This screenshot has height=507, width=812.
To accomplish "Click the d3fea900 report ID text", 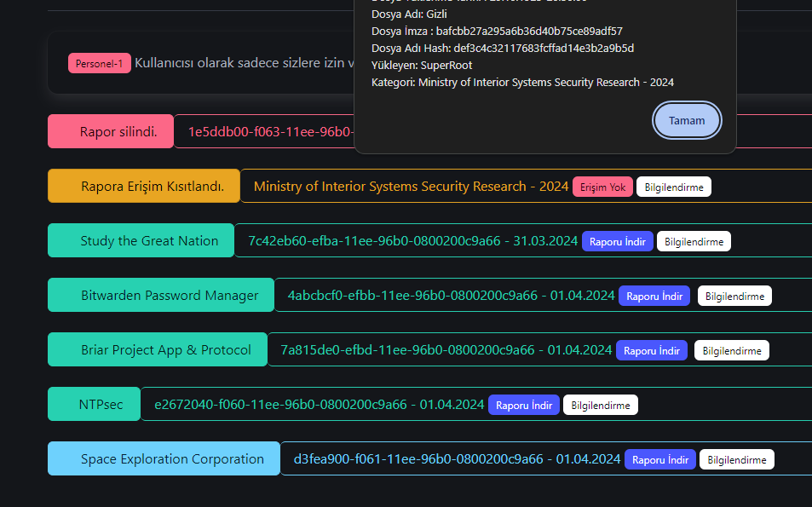I will pos(457,458).
